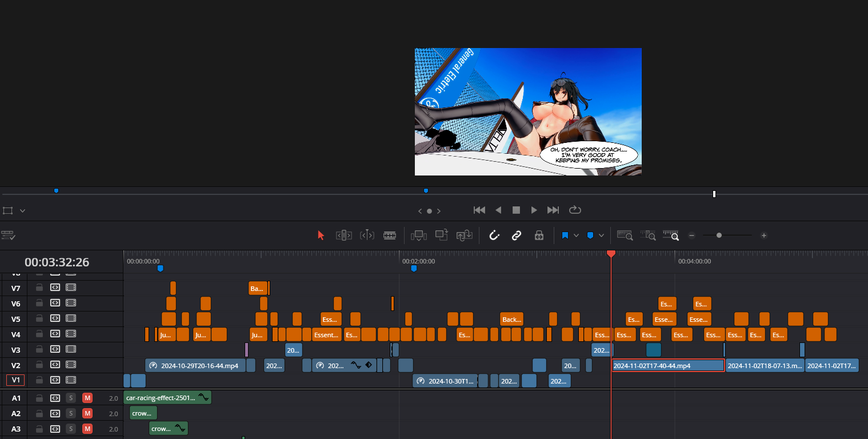The image size is (868, 439).
Task: Lock audio track A1
Action: 39,398
